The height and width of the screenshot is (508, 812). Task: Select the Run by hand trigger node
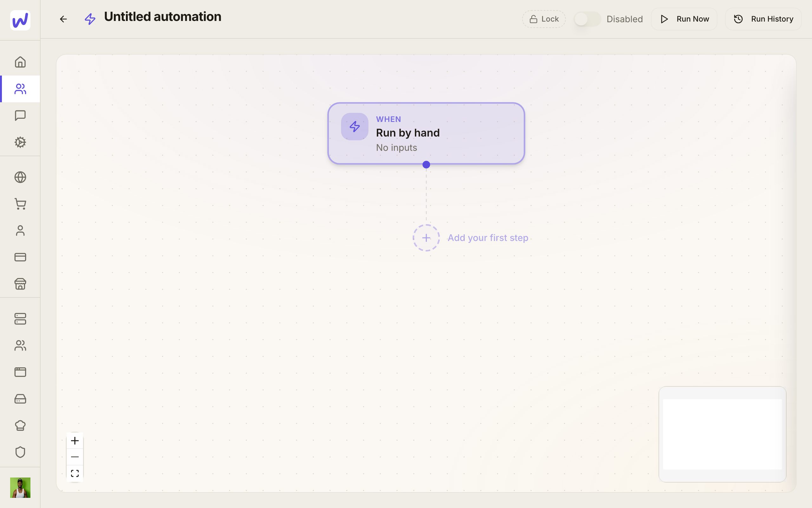(426, 133)
